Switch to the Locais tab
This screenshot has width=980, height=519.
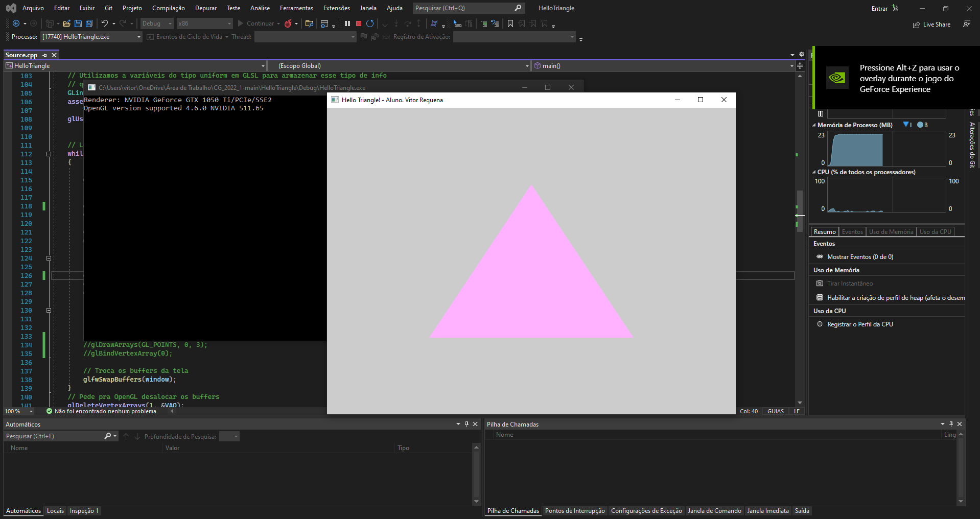click(55, 511)
